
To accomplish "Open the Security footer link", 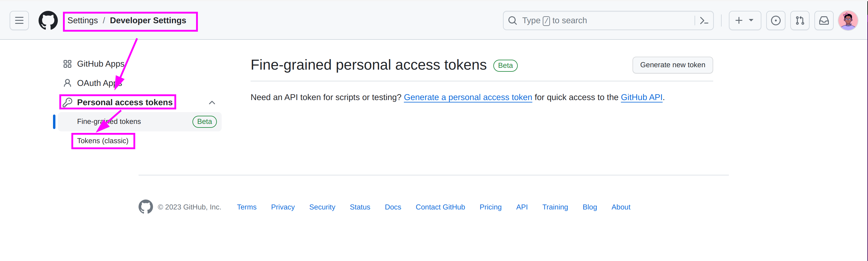I will (322, 207).
